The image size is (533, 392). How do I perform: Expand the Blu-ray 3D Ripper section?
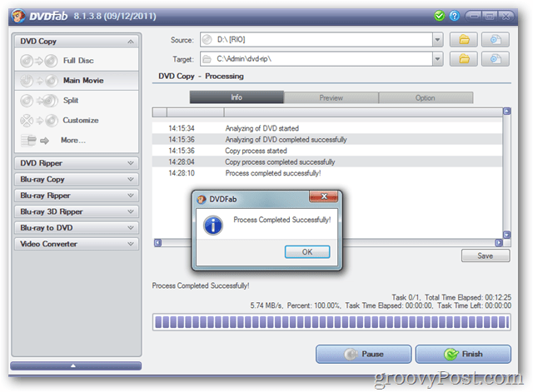tap(77, 211)
